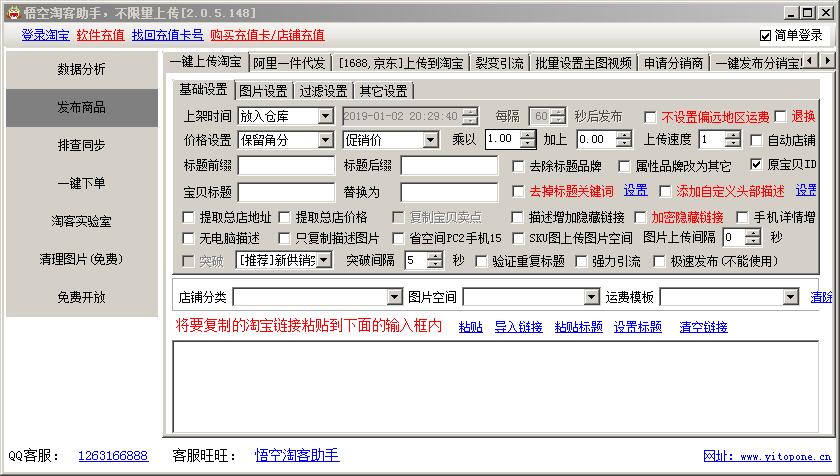Toggle 强力引流 checkbox

tap(581, 261)
